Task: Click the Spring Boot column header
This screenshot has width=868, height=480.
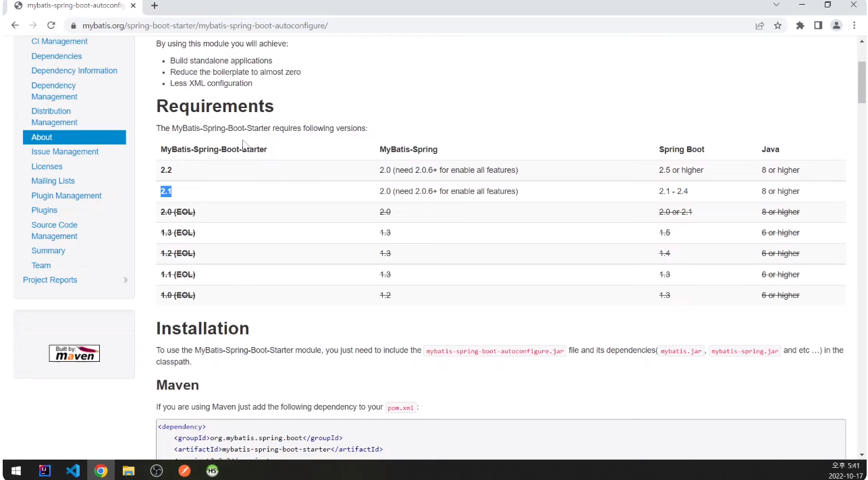Action: pyautogui.click(x=682, y=150)
